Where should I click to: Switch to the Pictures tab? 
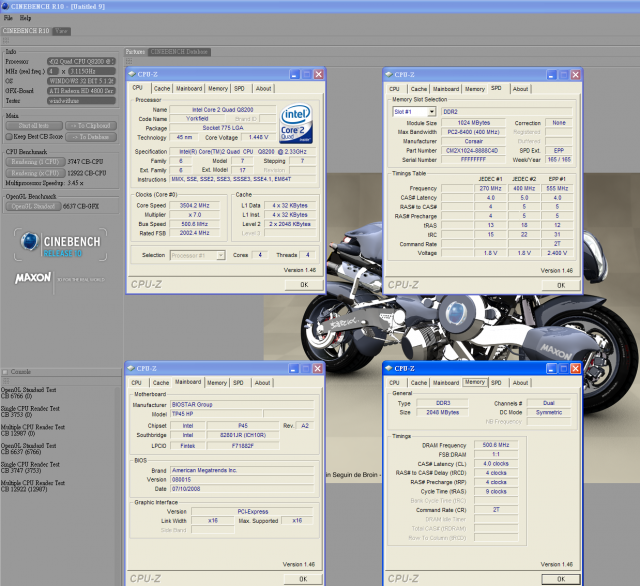coord(135,52)
